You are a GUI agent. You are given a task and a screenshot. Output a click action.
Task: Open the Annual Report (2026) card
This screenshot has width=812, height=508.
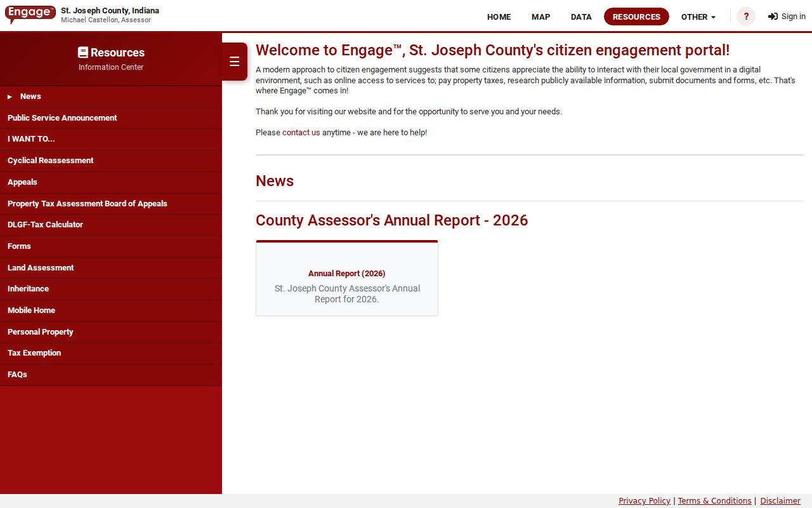pyautogui.click(x=347, y=278)
